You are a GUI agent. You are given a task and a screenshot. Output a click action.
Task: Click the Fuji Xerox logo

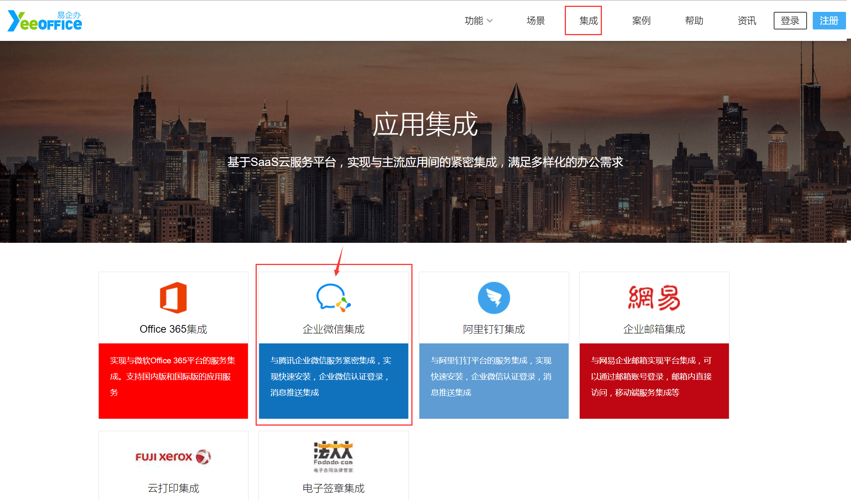(x=173, y=457)
